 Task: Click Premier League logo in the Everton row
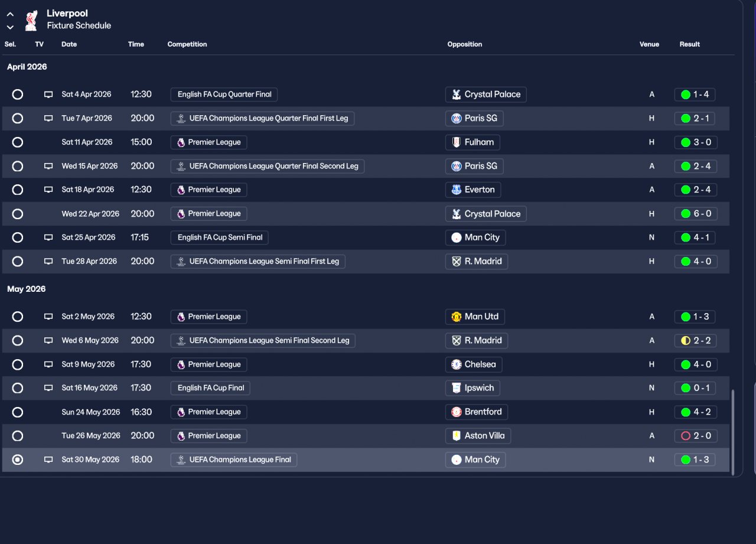click(x=181, y=190)
